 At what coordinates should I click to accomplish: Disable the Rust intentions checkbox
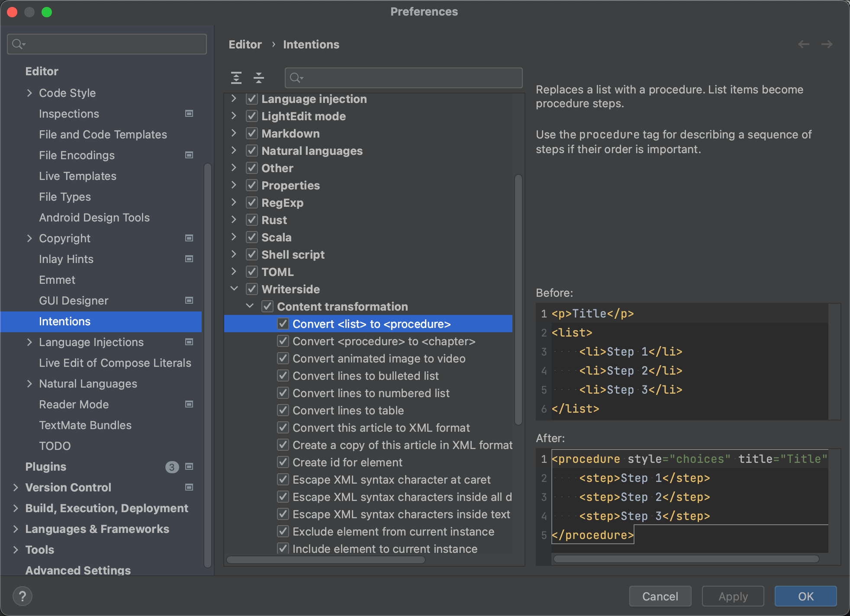click(x=252, y=220)
